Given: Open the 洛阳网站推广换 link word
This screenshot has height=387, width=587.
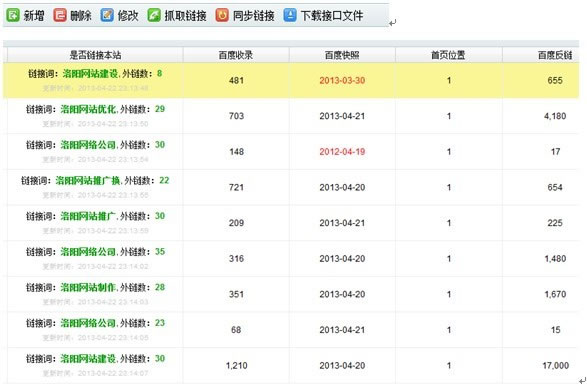Looking at the screenshot, I should [88, 181].
